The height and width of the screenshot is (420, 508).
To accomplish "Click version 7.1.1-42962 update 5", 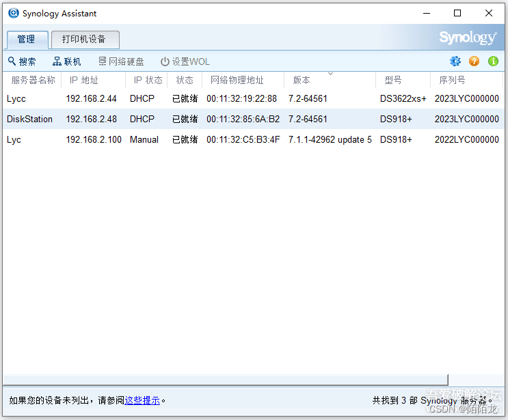I will coord(330,140).
